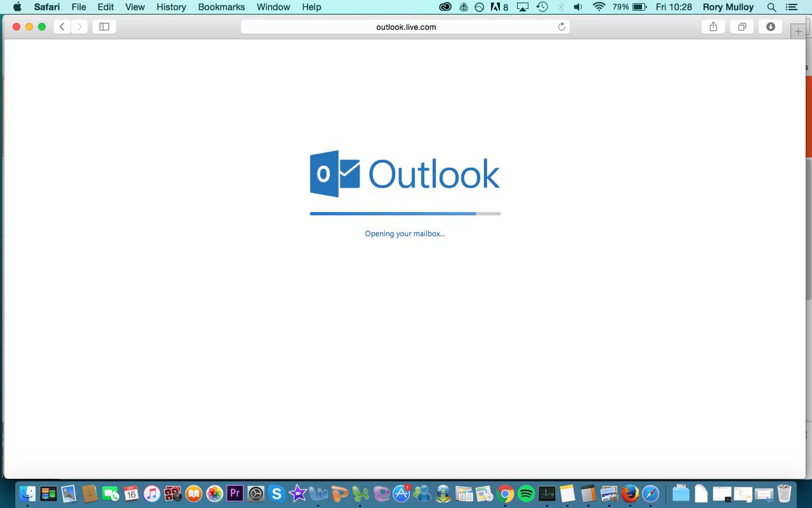Open the Adobe '8' menu bar icon
812x508 pixels.
499,7
